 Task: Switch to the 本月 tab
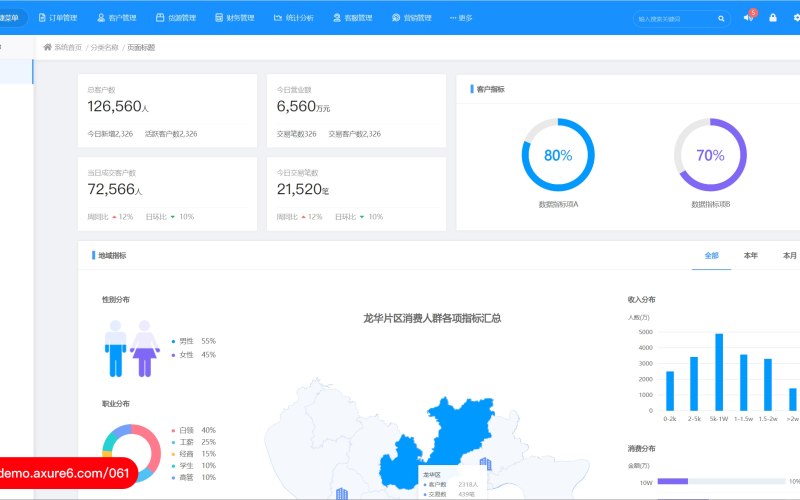tap(790, 256)
